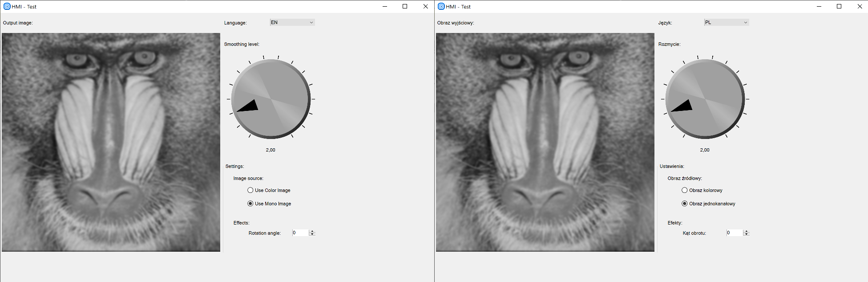Close the English-language HMI window

(425, 6)
